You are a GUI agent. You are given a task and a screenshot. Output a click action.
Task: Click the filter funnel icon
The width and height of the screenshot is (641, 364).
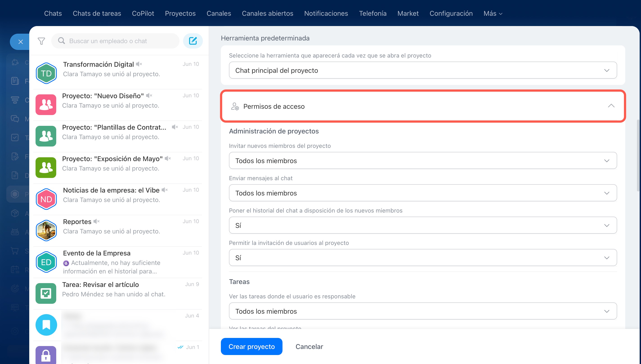[x=41, y=41]
